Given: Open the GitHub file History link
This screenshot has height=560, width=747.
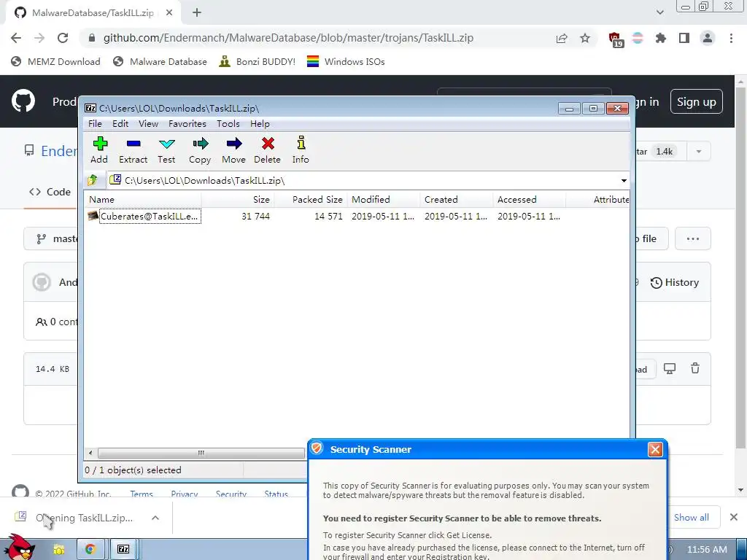Looking at the screenshot, I should coord(675,282).
